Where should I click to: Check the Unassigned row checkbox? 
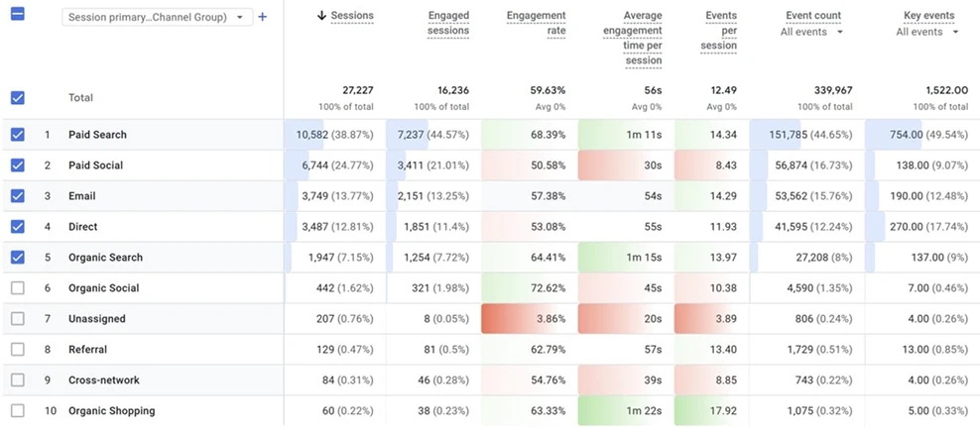tap(18, 318)
